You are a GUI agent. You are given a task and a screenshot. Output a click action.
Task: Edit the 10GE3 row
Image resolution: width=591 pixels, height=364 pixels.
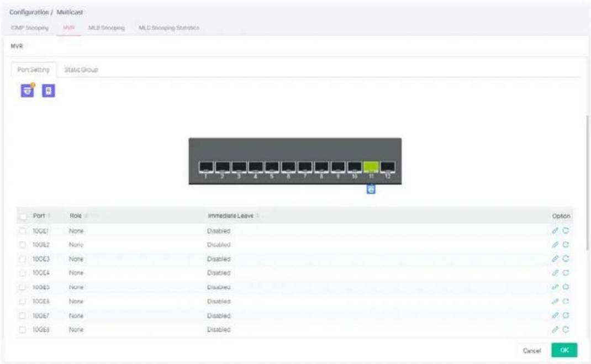point(555,259)
